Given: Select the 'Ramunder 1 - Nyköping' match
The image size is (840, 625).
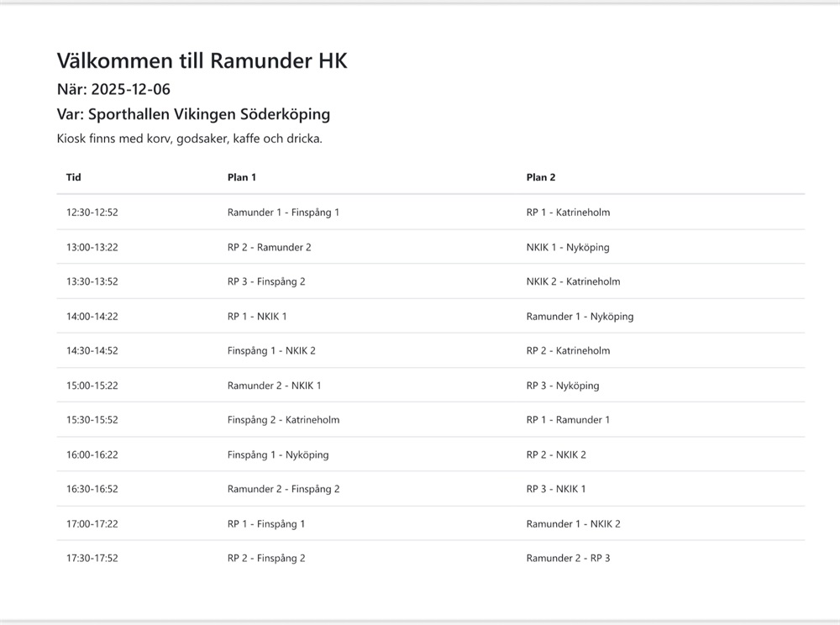Looking at the screenshot, I should click(580, 317).
